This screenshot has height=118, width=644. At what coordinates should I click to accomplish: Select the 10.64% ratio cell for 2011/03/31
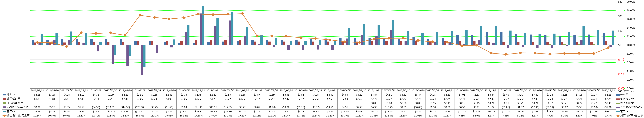pos(37,116)
